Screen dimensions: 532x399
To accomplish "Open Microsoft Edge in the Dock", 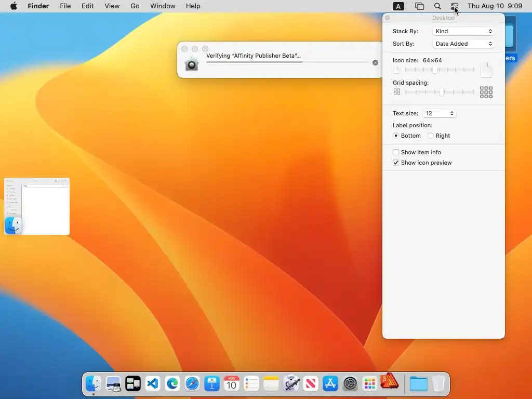I will point(172,384).
